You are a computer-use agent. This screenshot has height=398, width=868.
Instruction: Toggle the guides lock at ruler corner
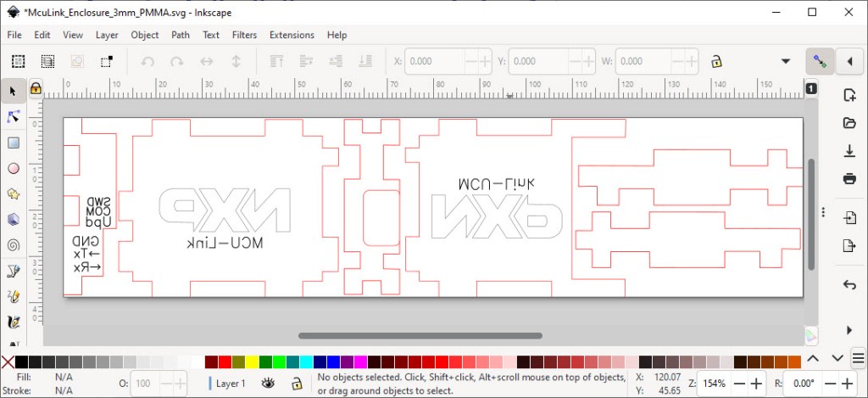click(x=36, y=88)
